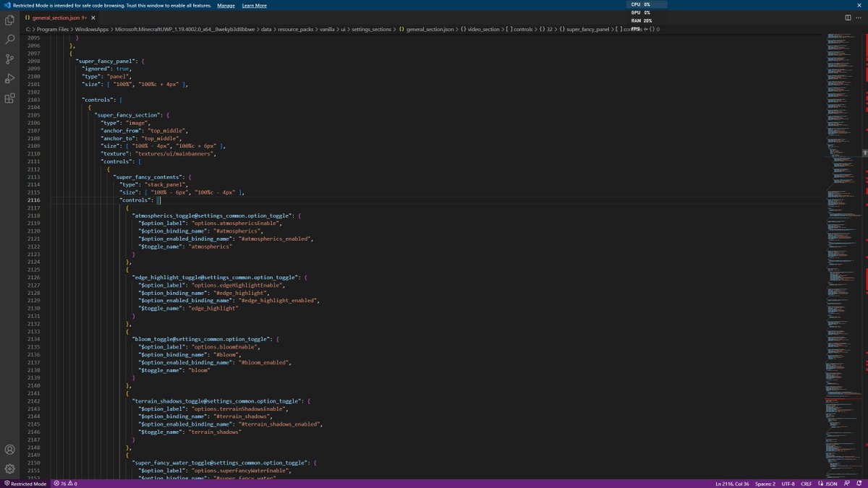868x488 pixels.
Task: Change indentation via Spaces: 2
Action: (765, 484)
